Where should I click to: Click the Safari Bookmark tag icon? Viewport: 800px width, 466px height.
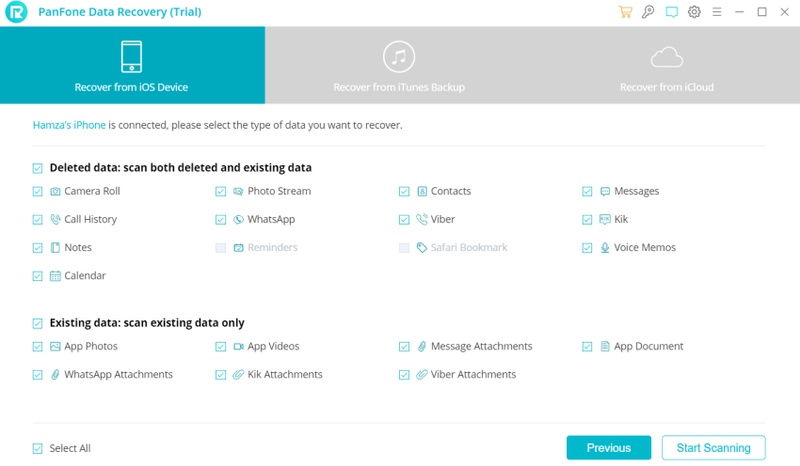point(422,248)
